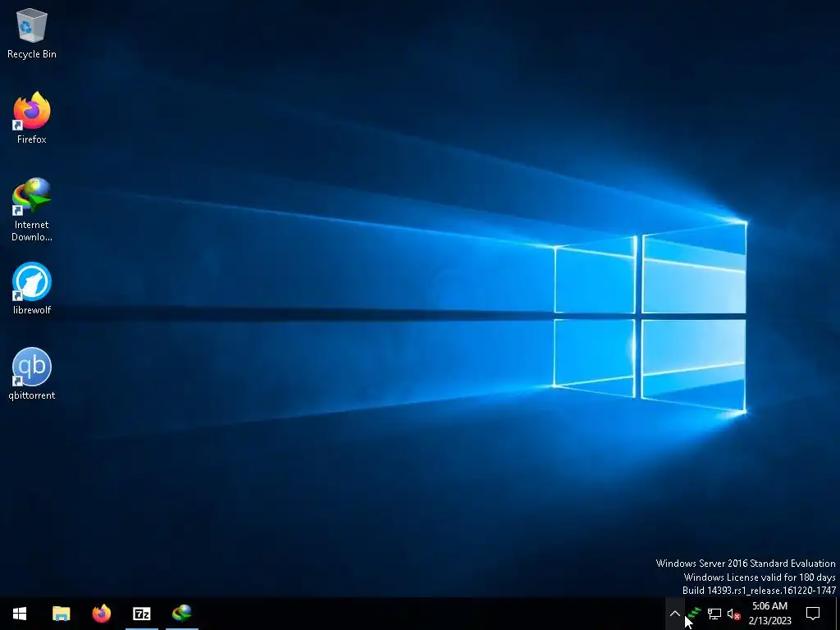Switch to Internet Download Manager on taskbar
Viewport: 840px width, 630px height.
coord(182,614)
